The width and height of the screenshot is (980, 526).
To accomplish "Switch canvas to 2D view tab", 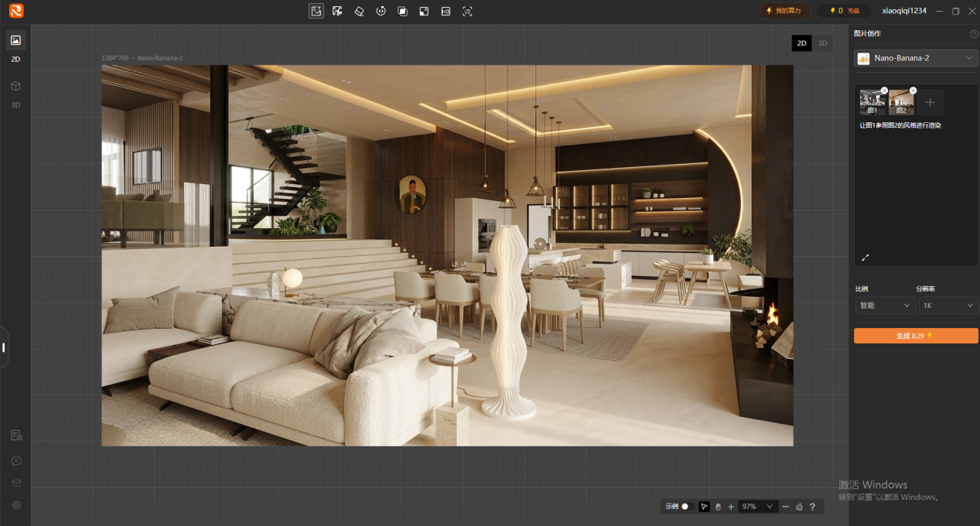I will click(802, 43).
